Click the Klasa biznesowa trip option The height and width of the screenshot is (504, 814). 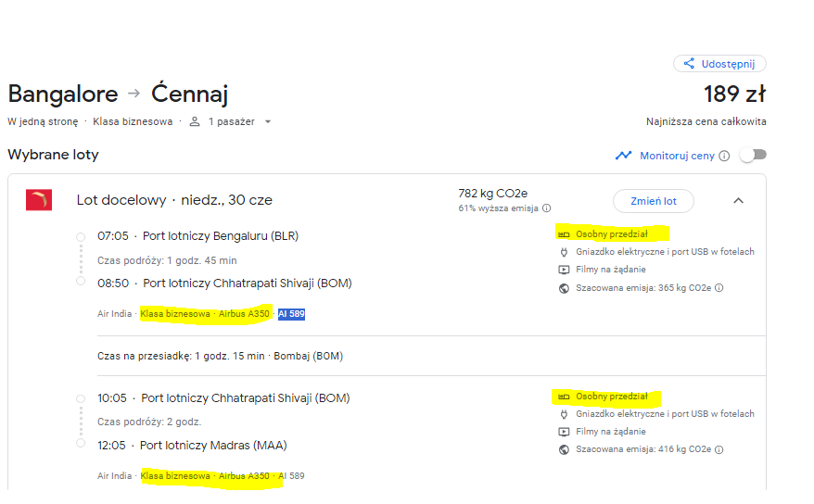pyautogui.click(x=133, y=121)
